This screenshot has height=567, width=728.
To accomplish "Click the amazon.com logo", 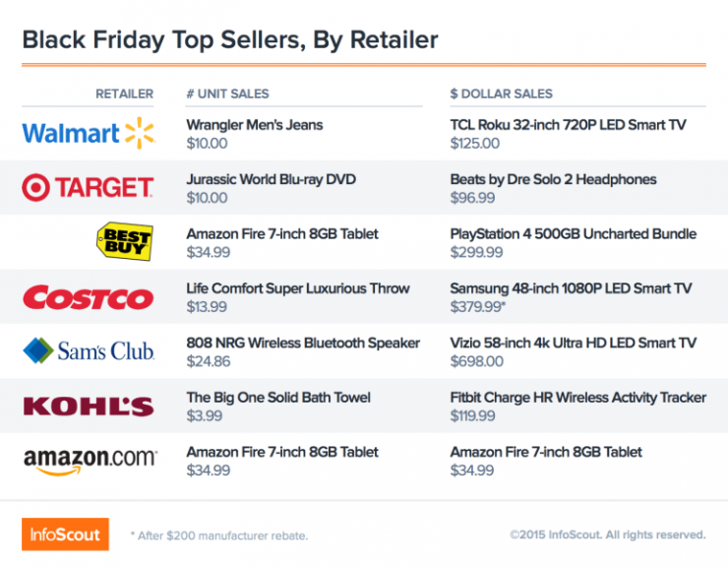I will (91, 462).
